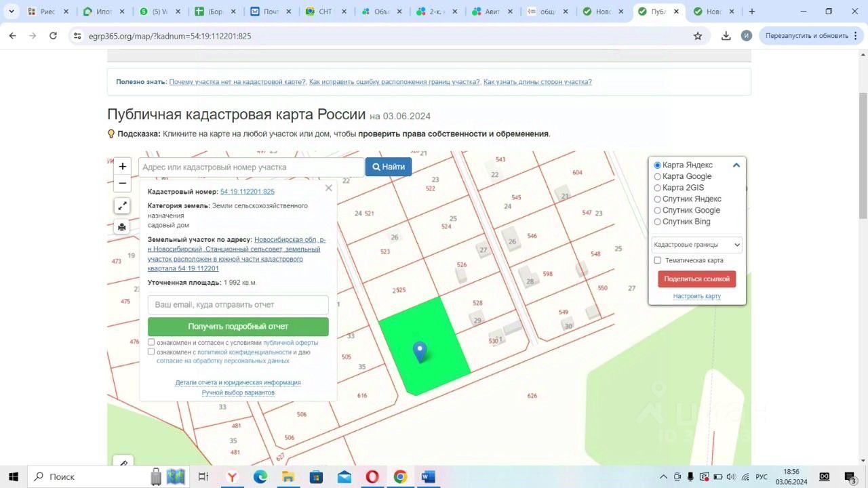
Task: Open Microsoft Store from taskbar
Action: click(x=316, y=476)
